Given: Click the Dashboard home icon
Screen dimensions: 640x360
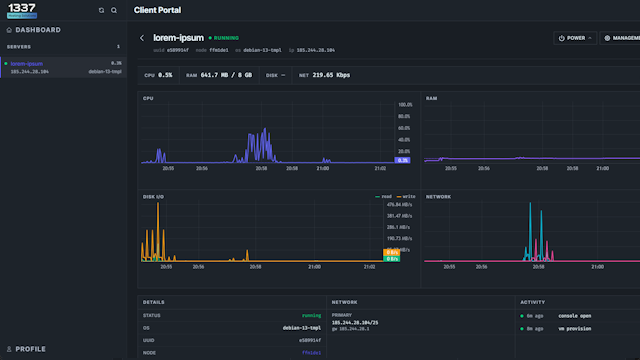Looking at the screenshot, I should coord(9,30).
